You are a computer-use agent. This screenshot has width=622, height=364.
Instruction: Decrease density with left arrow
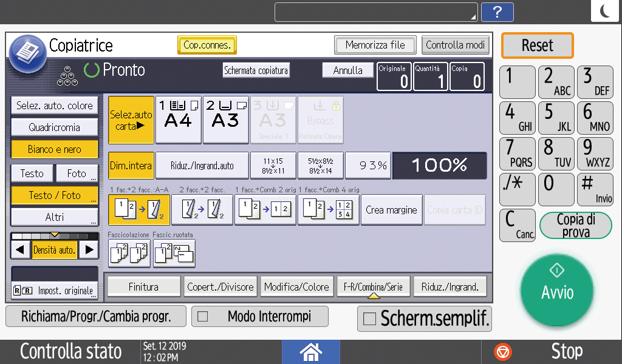(x=20, y=250)
